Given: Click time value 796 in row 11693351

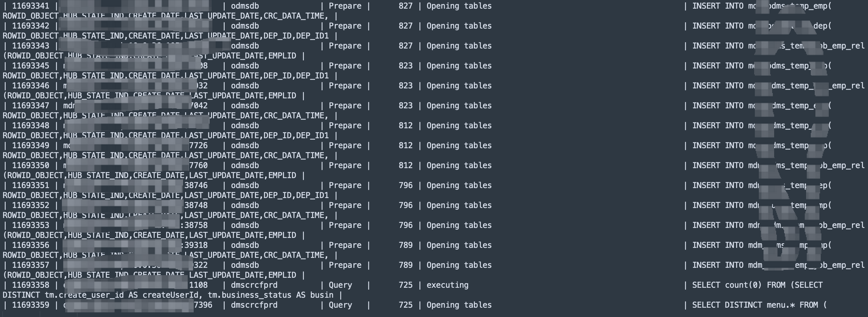Looking at the screenshot, I should (405, 185).
